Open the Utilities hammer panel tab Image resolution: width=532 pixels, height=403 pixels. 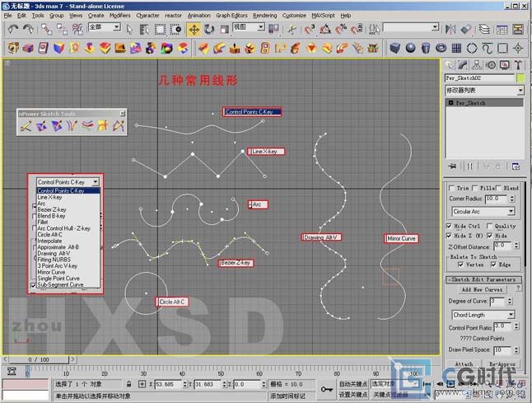[x=518, y=65]
